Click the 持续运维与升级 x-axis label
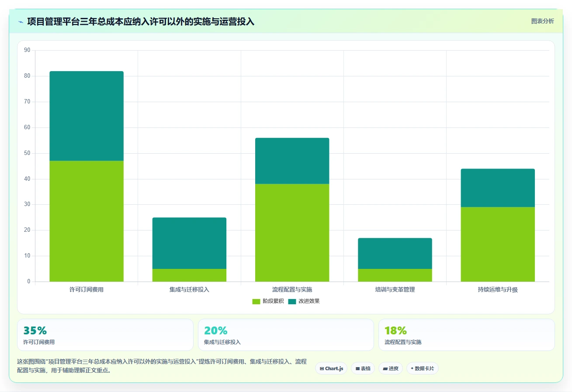This screenshot has height=392, width=572. 498,289
